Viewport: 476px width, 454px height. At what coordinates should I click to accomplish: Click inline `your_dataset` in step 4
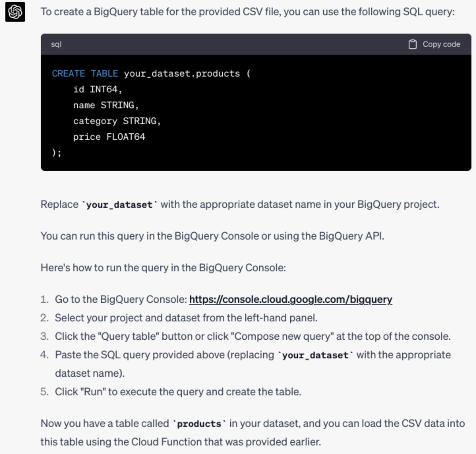coord(315,355)
